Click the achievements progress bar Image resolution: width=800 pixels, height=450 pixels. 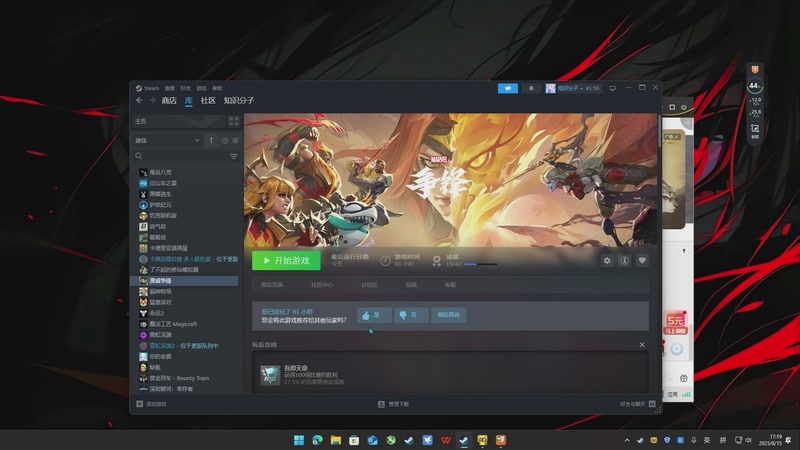(480, 264)
